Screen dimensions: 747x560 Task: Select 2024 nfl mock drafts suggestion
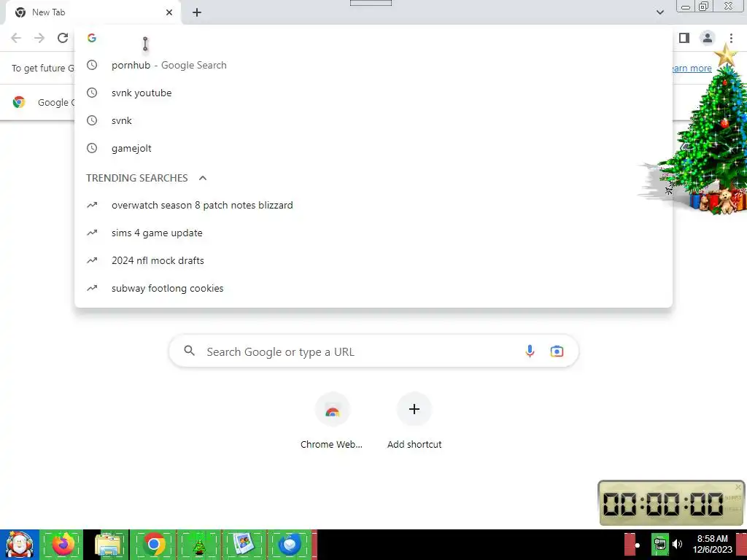(373, 260)
